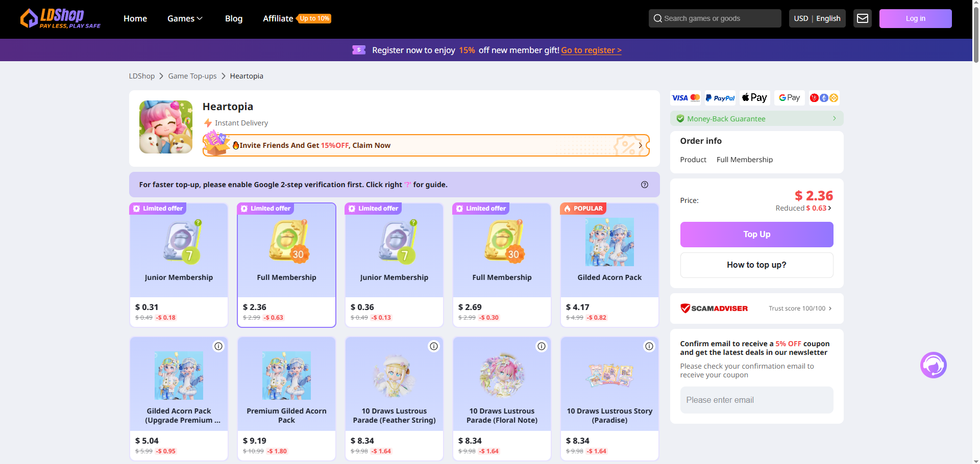Click the Up to 10% affiliate badge
This screenshot has height=464, width=980.
[314, 18]
